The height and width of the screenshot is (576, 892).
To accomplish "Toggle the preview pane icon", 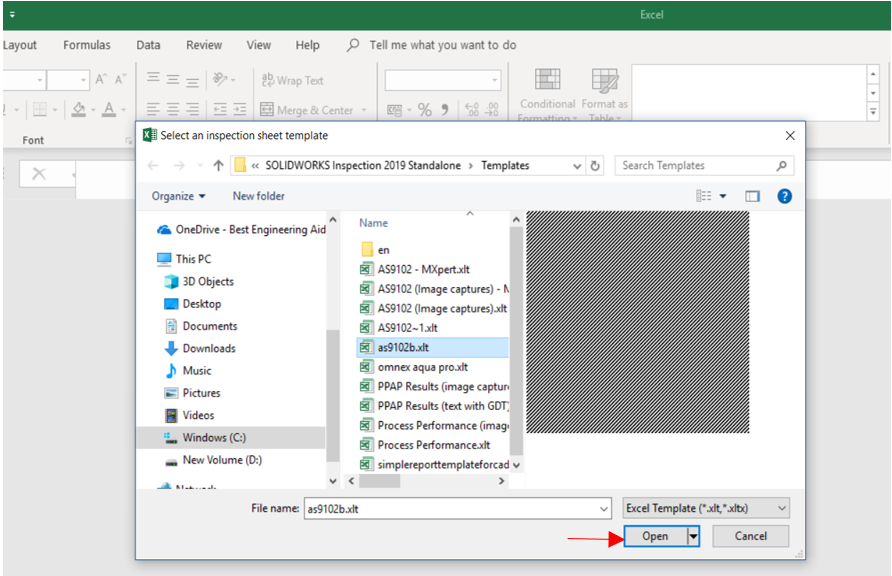I will tap(753, 196).
